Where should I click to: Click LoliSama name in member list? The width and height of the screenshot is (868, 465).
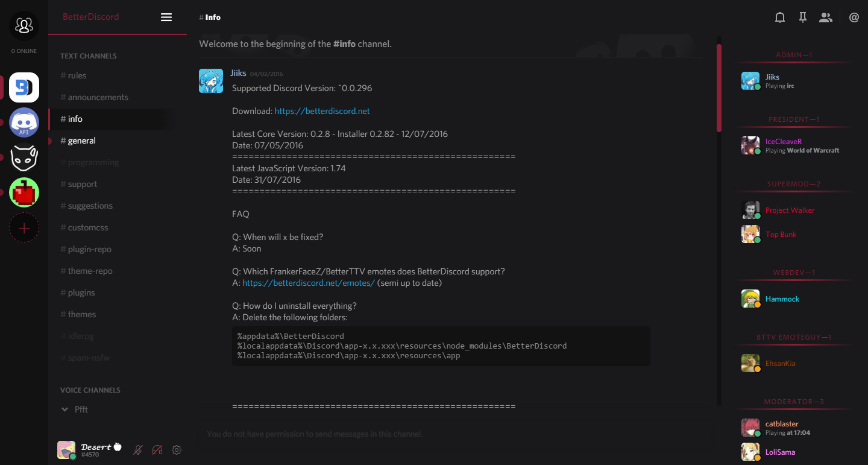pos(780,452)
